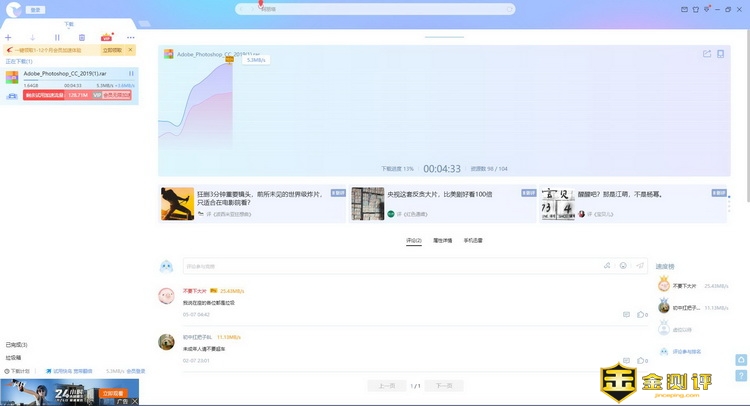Open the 已完成 completed downloads list
This screenshot has height=406, width=750.
16,344
